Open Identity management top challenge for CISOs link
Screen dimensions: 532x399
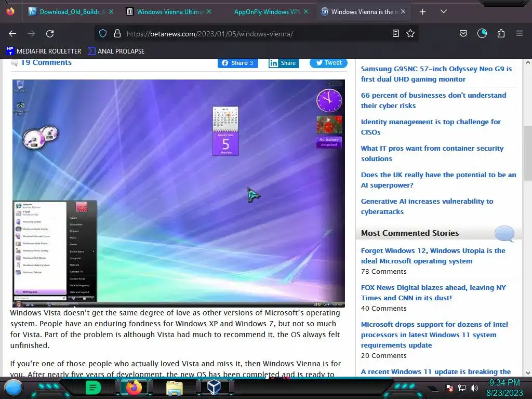point(431,127)
